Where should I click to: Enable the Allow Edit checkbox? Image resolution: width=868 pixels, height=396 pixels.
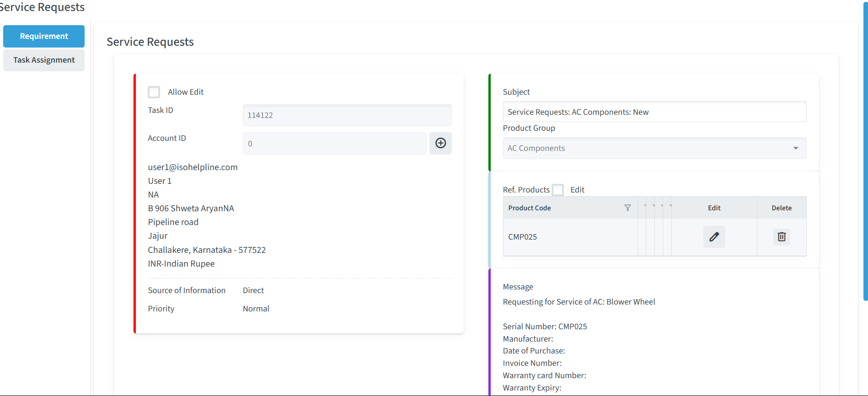coord(154,92)
